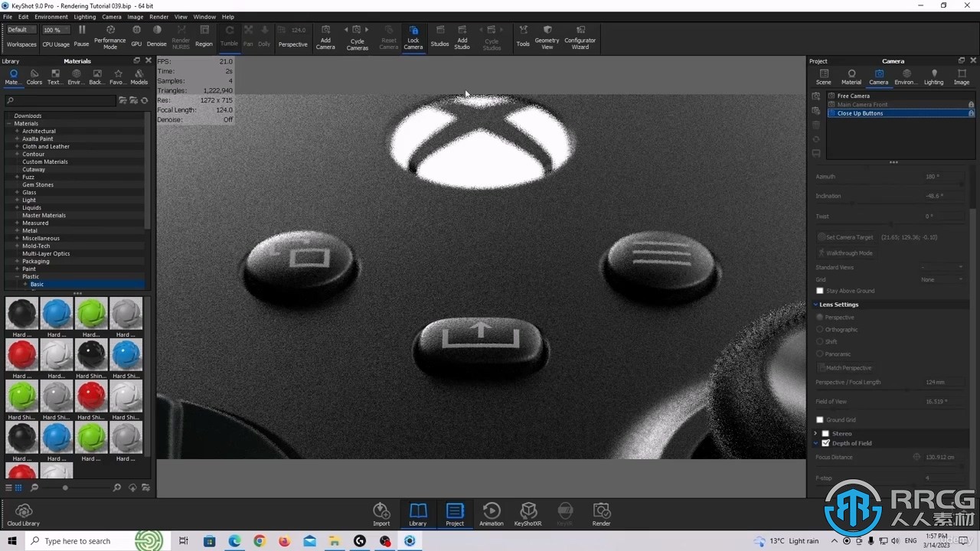
Task: Open the Grid dropdown
Action: coord(942,279)
